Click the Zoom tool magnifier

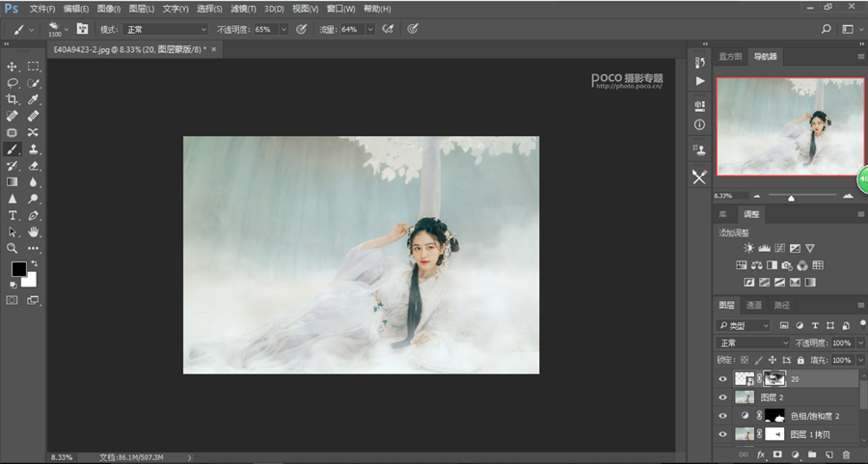click(x=13, y=248)
